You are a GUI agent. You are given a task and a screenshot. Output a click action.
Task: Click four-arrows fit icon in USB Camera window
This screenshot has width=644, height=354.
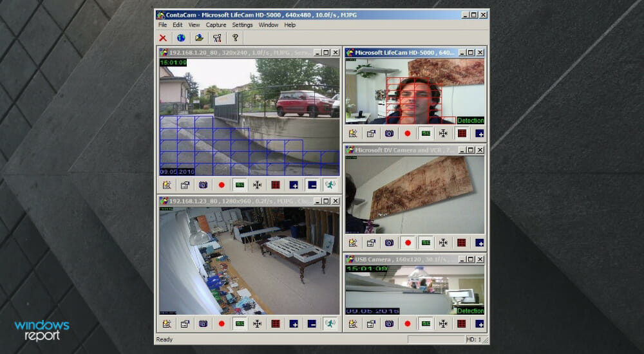444,324
